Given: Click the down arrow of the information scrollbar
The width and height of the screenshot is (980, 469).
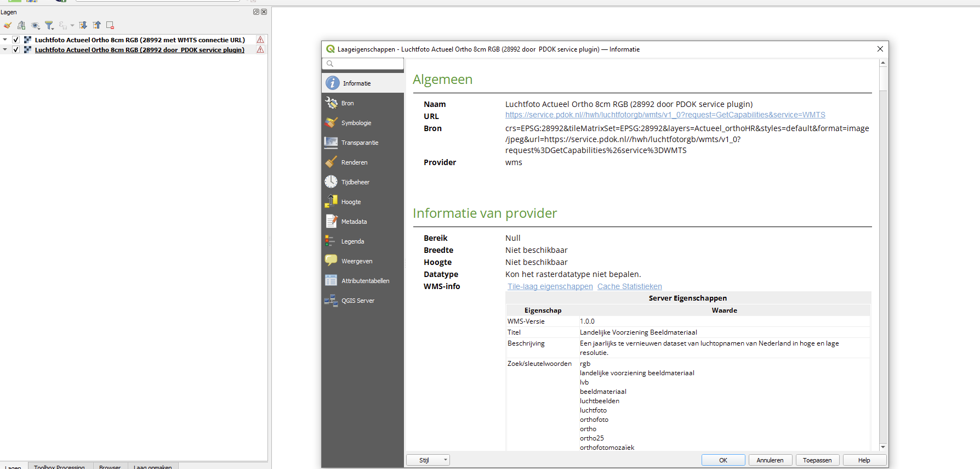Looking at the screenshot, I should click(883, 447).
